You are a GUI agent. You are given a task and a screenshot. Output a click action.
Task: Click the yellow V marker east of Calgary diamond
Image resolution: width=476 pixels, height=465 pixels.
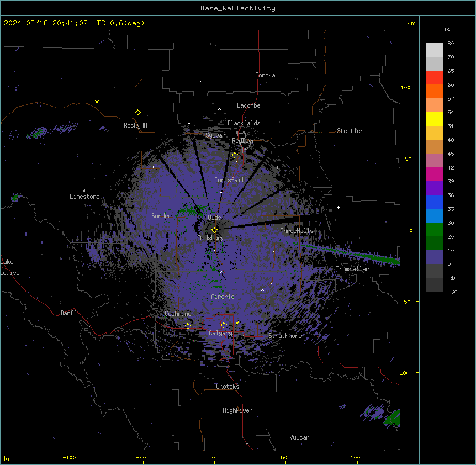[x=237, y=323]
